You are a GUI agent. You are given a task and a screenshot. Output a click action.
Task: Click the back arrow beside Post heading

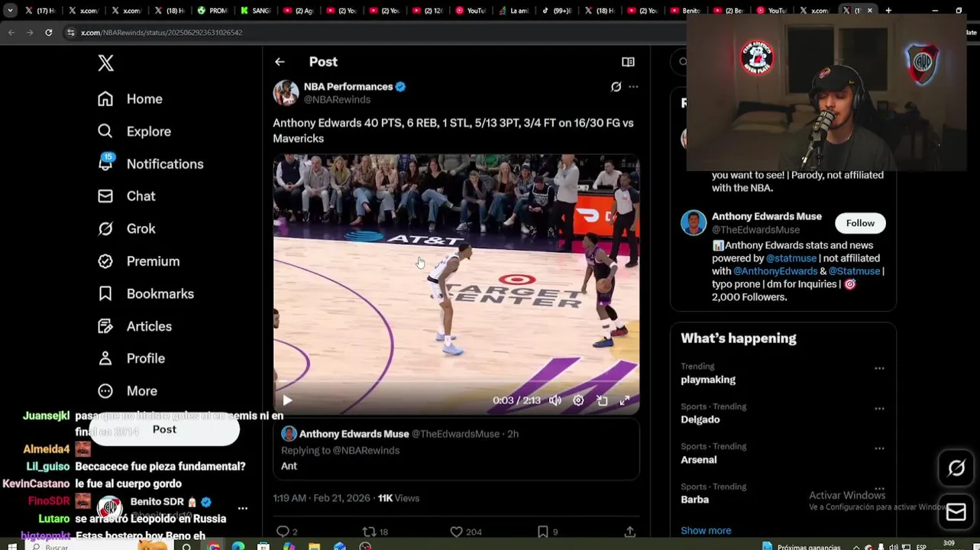pos(280,62)
